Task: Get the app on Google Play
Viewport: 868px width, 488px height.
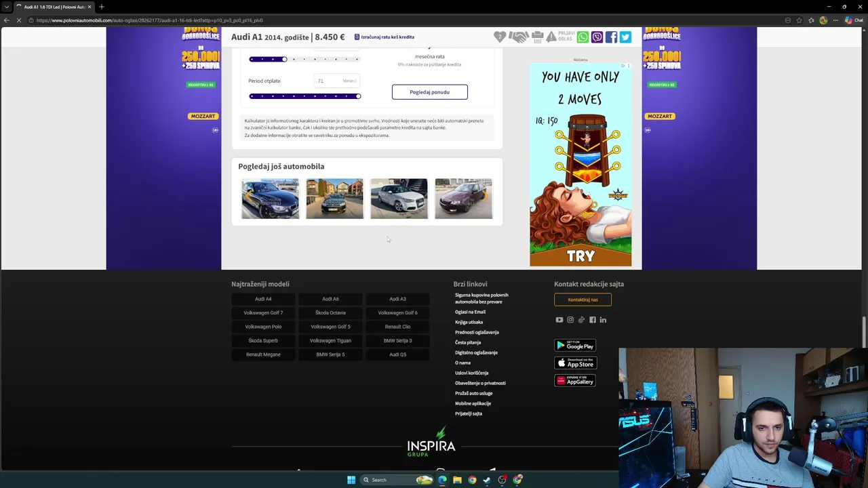Action: (x=575, y=345)
